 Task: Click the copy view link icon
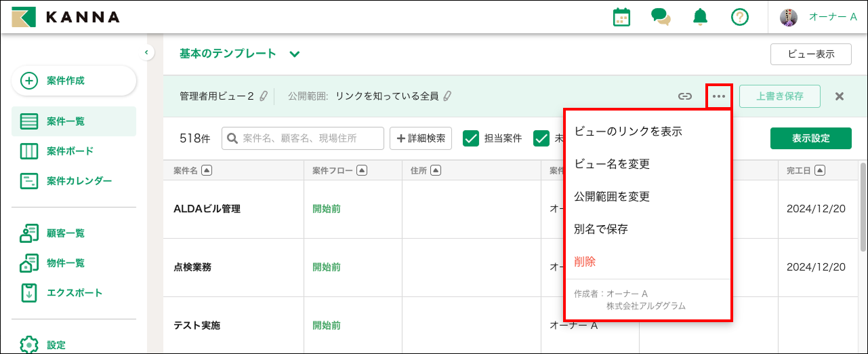pos(685,96)
